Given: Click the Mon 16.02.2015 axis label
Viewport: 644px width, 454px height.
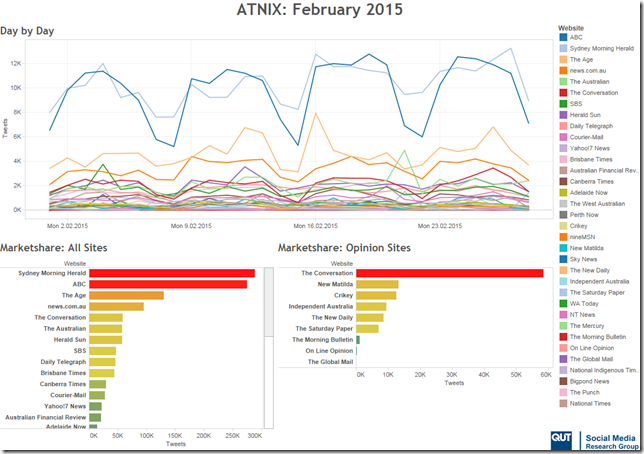Looking at the screenshot, I should (315, 226).
